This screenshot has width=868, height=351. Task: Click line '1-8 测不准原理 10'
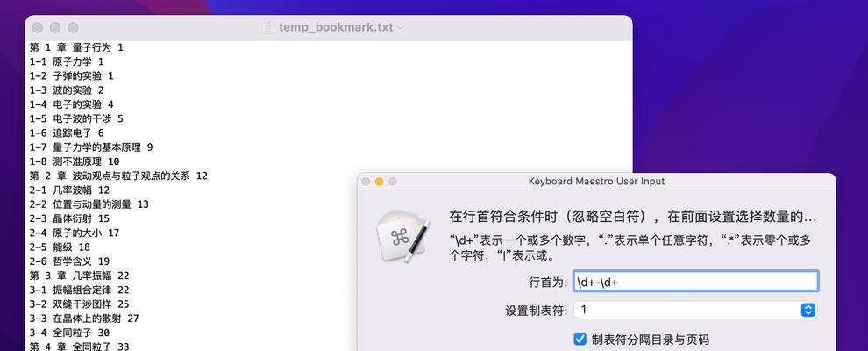click(x=75, y=161)
